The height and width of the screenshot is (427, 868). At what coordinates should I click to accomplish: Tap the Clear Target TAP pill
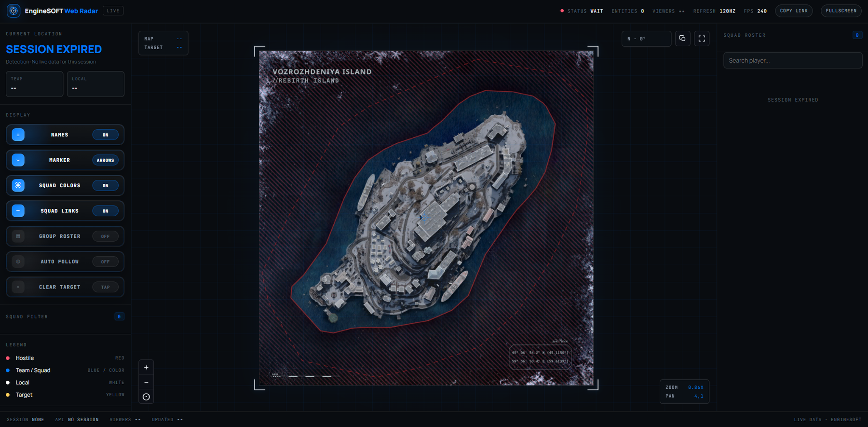tap(105, 287)
